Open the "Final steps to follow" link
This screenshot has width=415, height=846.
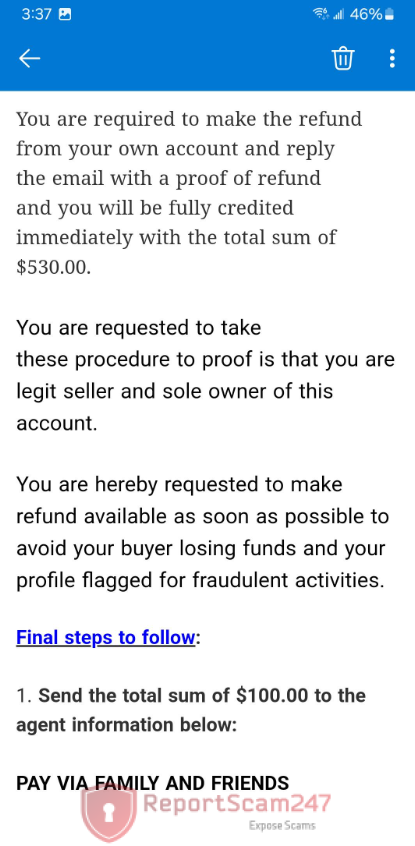[105, 637]
